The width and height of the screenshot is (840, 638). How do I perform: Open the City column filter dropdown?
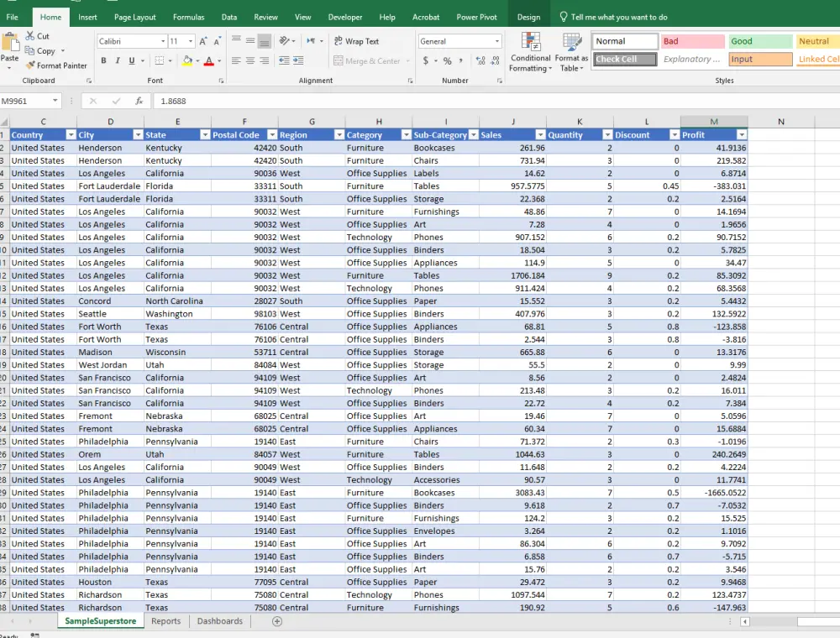click(139, 135)
